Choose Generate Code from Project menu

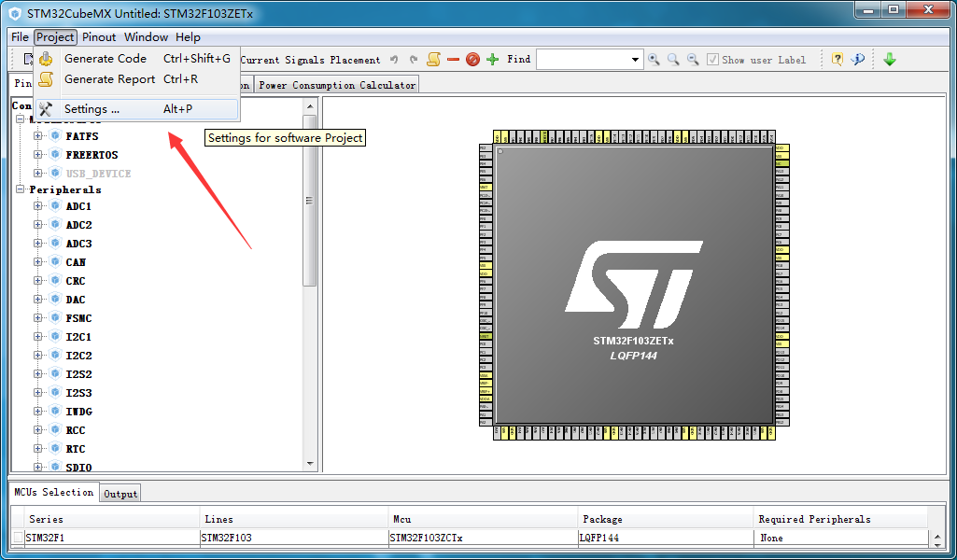pyautogui.click(x=136, y=59)
